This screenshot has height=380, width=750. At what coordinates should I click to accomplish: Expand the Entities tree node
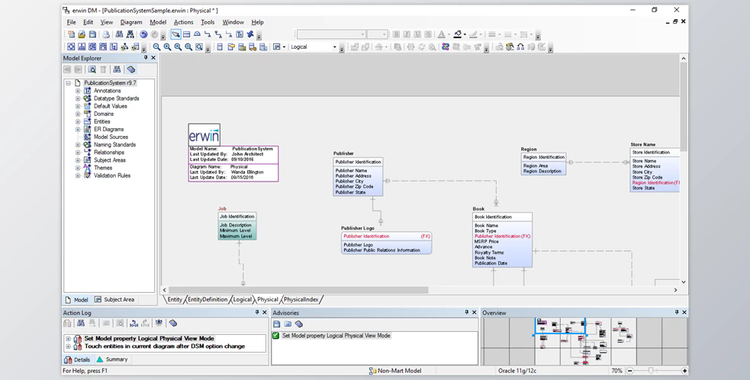(x=78, y=122)
